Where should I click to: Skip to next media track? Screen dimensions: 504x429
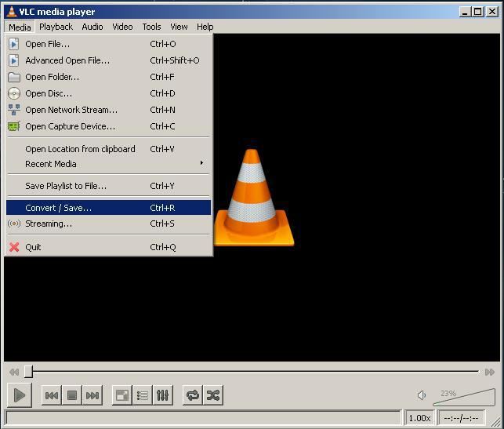[92, 395]
